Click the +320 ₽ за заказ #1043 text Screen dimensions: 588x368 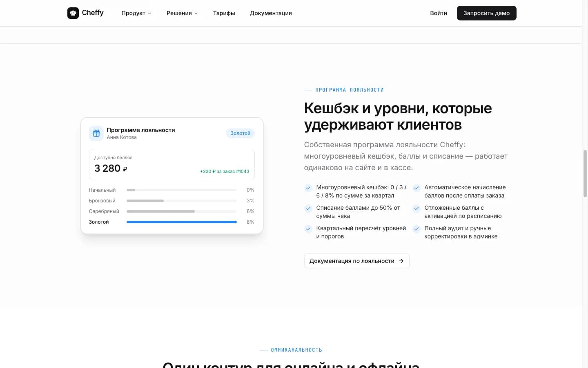225,171
